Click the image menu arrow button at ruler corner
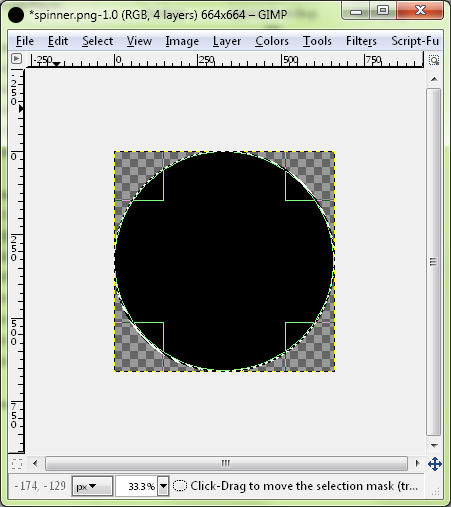The image size is (451, 507). (16, 59)
